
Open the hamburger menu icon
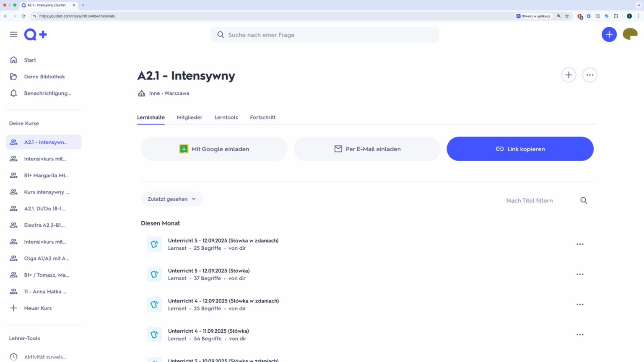tap(13, 34)
